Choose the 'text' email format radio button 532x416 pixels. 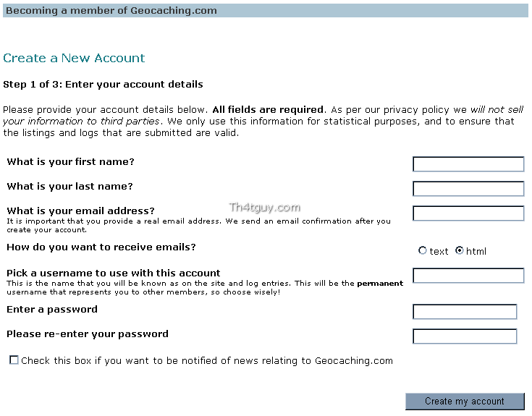(x=423, y=250)
